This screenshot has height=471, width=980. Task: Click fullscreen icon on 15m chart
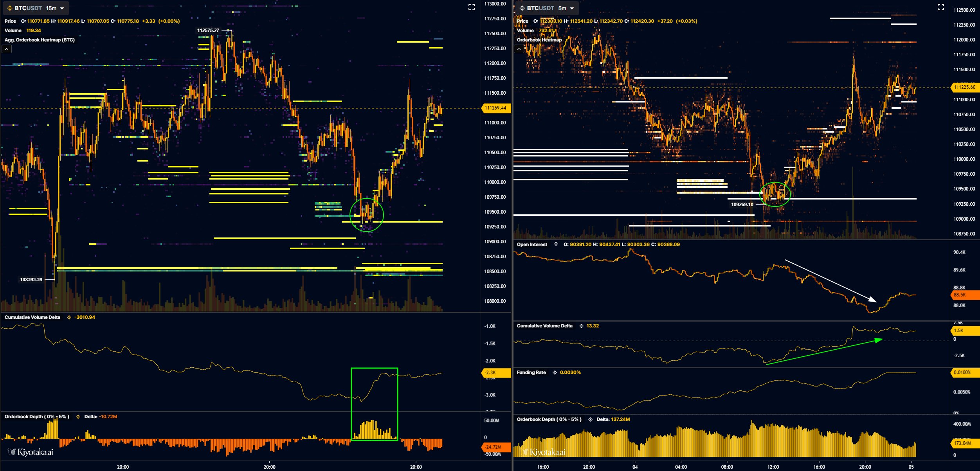point(472,7)
